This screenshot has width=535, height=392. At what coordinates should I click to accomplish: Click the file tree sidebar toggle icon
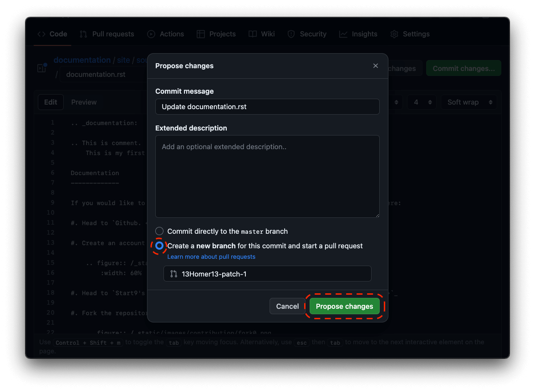[x=42, y=68]
